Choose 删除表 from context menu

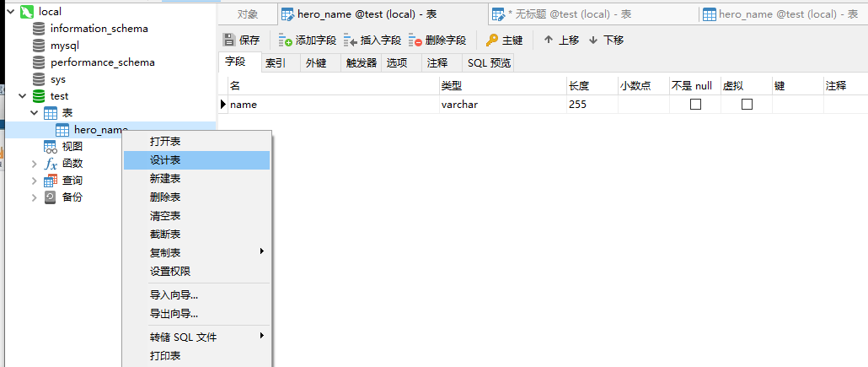[x=196, y=197]
